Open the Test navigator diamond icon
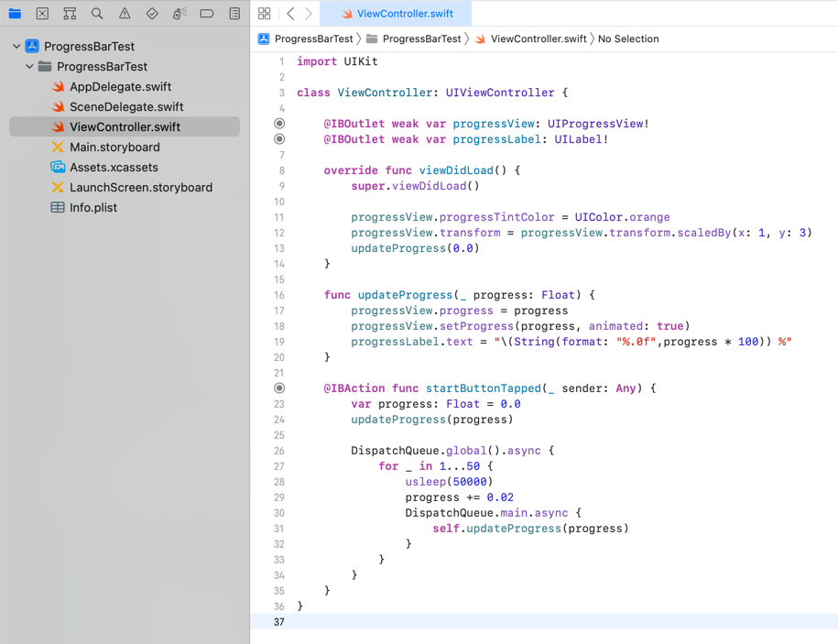838x644 pixels. point(152,14)
